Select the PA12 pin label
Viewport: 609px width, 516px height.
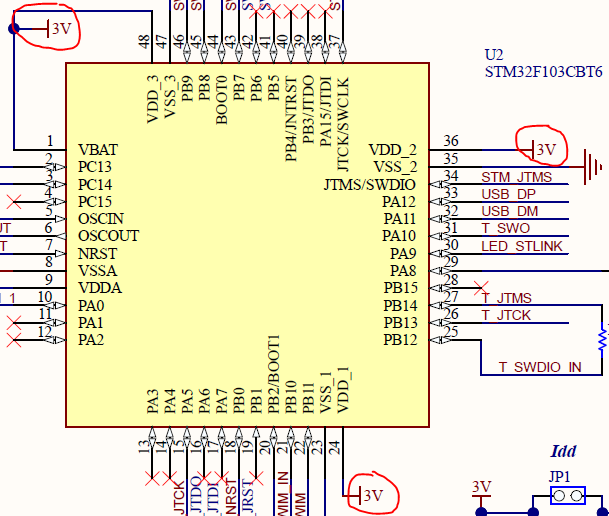[x=399, y=202]
